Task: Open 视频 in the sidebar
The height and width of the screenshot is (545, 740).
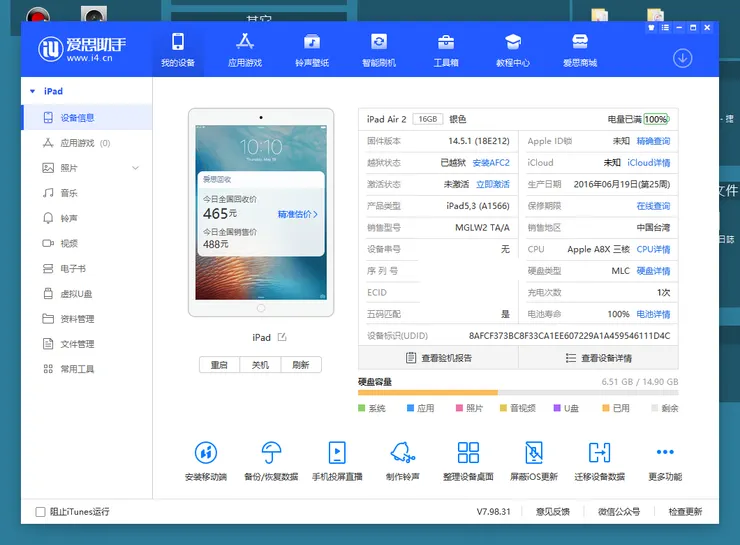Action: 87,243
